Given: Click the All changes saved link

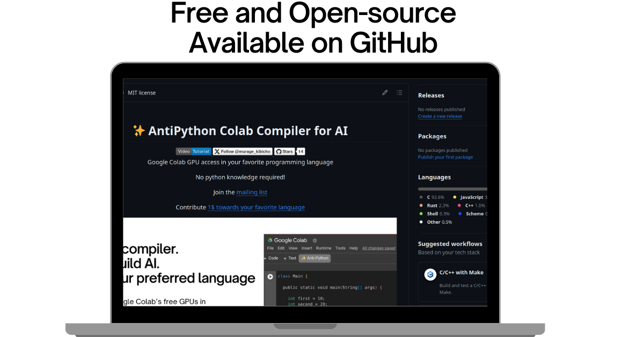Looking at the screenshot, I should (x=379, y=248).
